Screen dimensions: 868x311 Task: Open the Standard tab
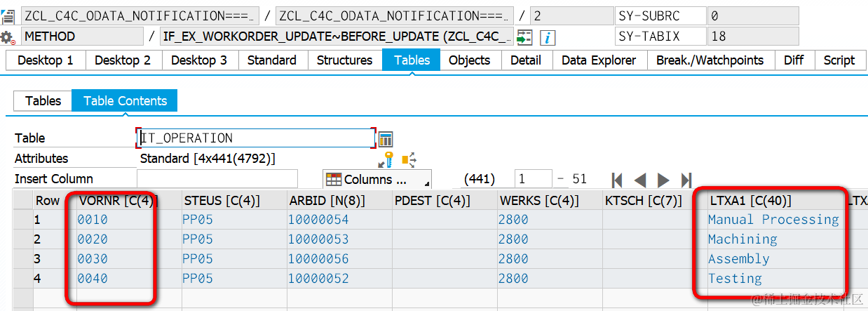point(272,60)
